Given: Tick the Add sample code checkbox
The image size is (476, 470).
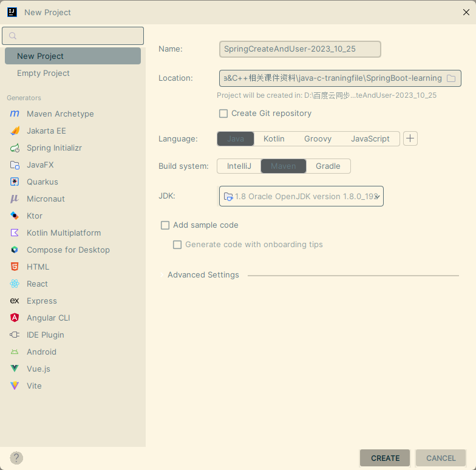Looking at the screenshot, I should click(165, 225).
